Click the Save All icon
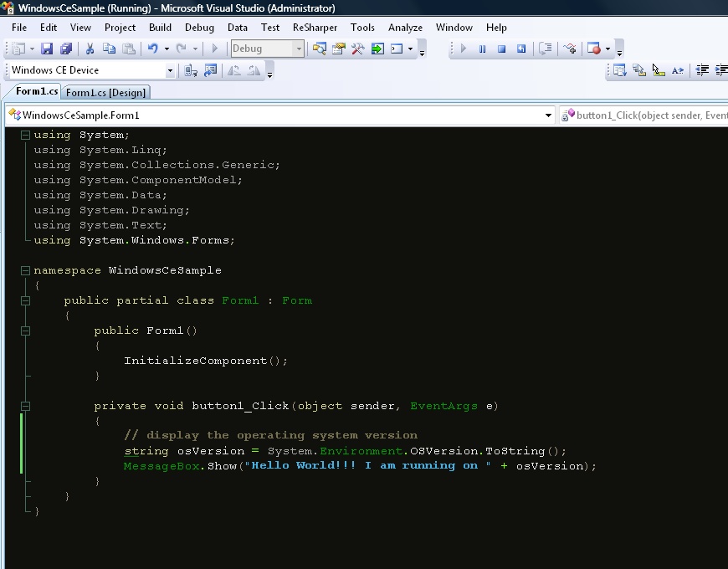The height and width of the screenshot is (569, 728). click(66, 49)
